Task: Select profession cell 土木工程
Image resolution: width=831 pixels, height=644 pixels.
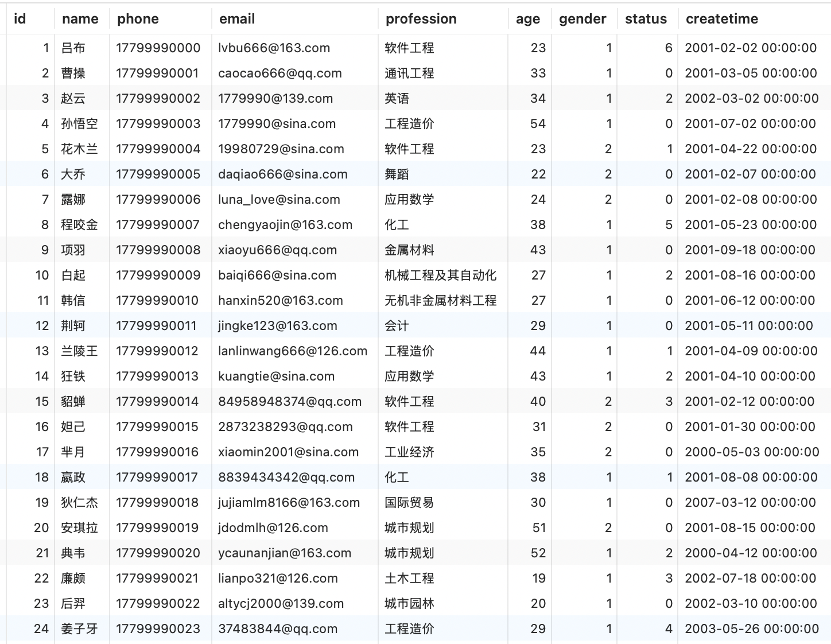Action: pyautogui.click(x=409, y=579)
